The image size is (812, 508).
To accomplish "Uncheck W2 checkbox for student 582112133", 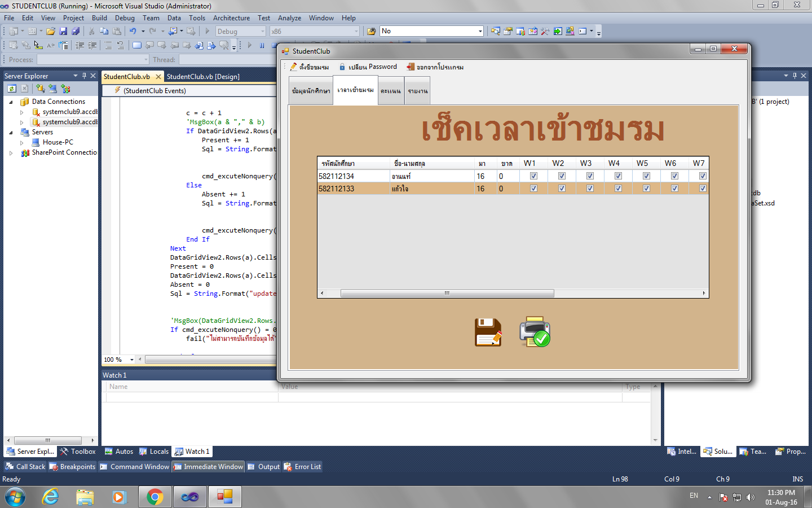I will [562, 189].
